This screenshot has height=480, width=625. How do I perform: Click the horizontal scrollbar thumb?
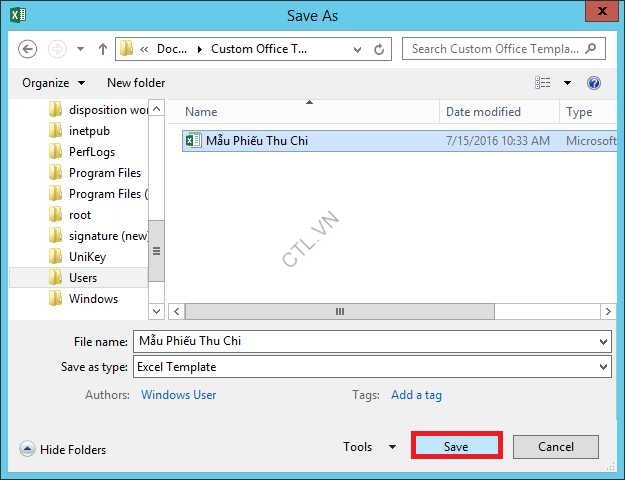(x=340, y=311)
